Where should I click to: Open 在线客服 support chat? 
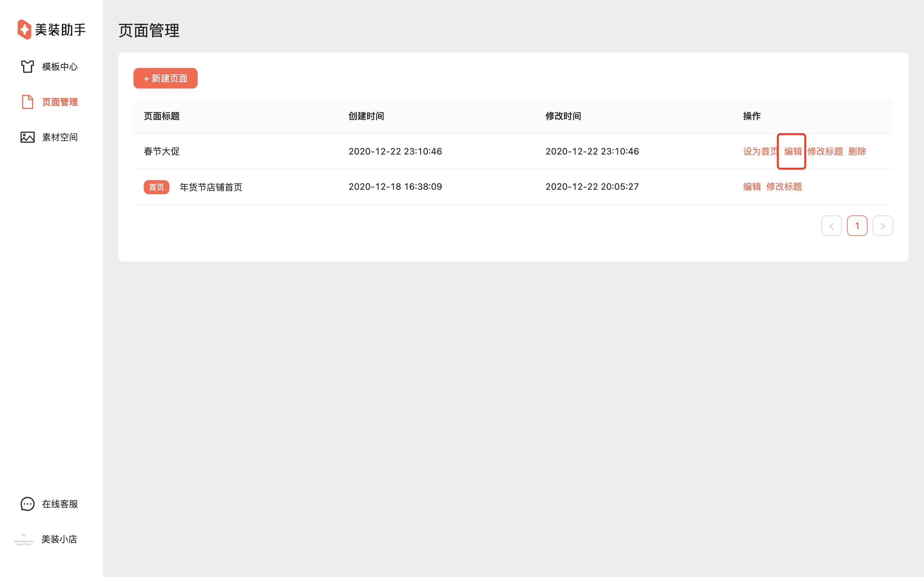click(x=60, y=504)
